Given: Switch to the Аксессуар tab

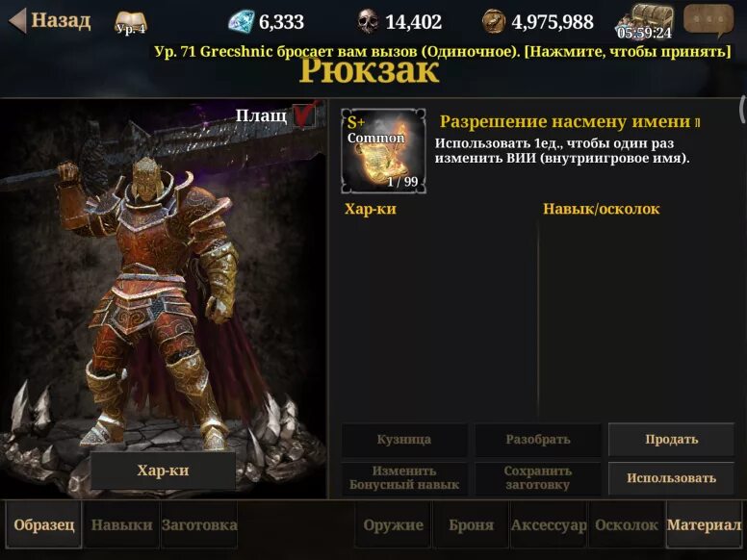Looking at the screenshot, I should (x=549, y=524).
